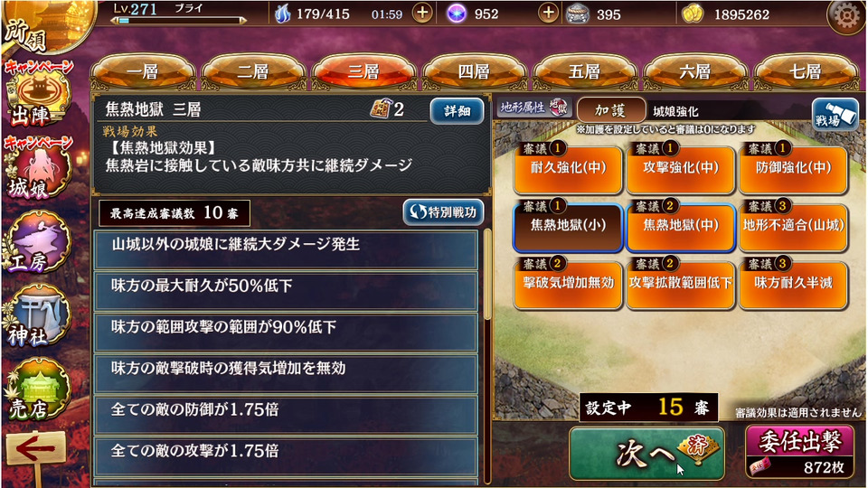The height and width of the screenshot is (488, 868).
Task: Toggle the 焦熱地獄(小) condition
Action: pyautogui.click(x=568, y=226)
